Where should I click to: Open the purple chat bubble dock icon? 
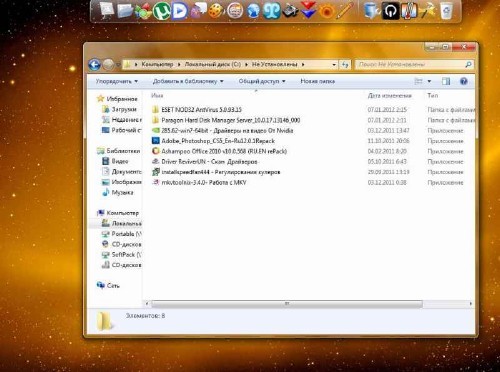[x=199, y=11]
